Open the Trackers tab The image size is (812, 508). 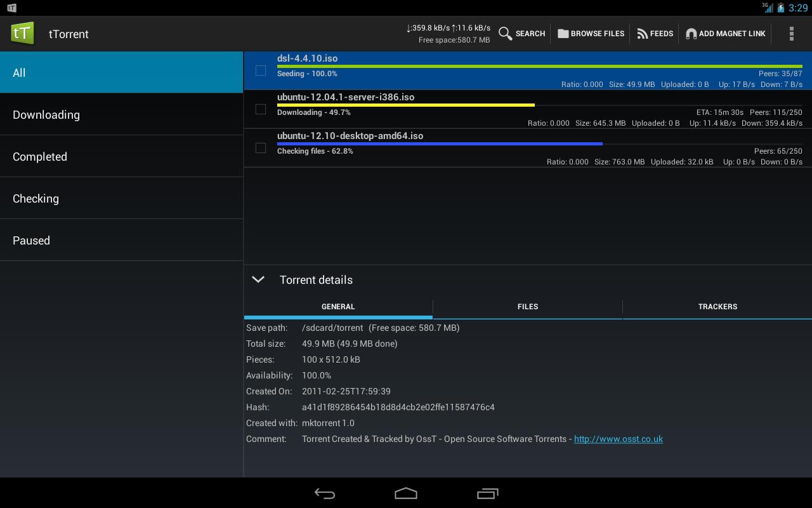click(717, 307)
